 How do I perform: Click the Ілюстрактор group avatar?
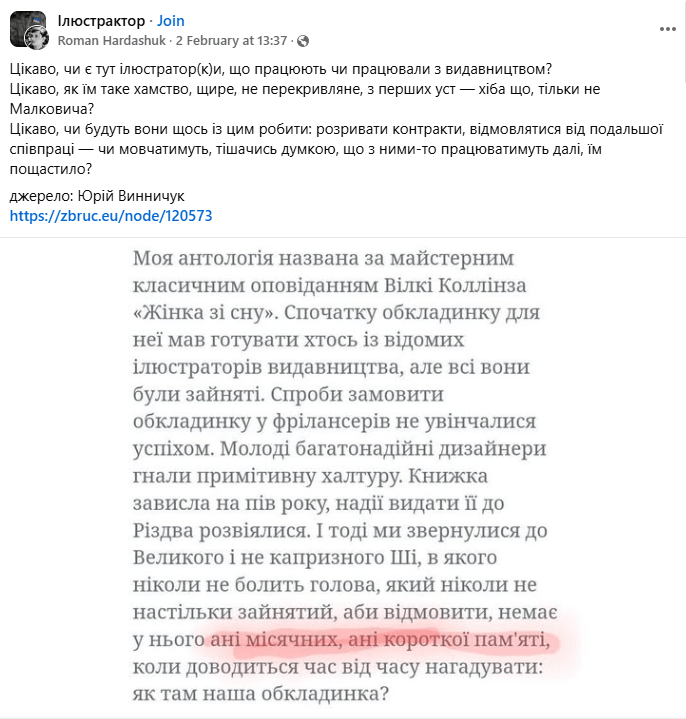(x=28, y=28)
